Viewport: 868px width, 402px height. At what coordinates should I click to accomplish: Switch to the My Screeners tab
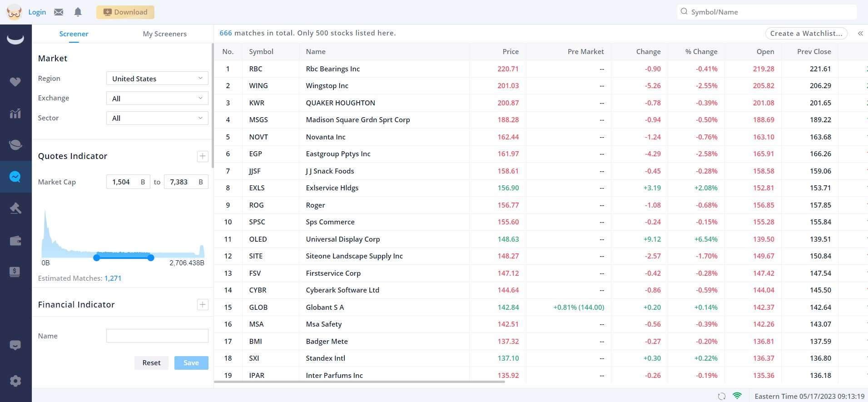(164, 34)
